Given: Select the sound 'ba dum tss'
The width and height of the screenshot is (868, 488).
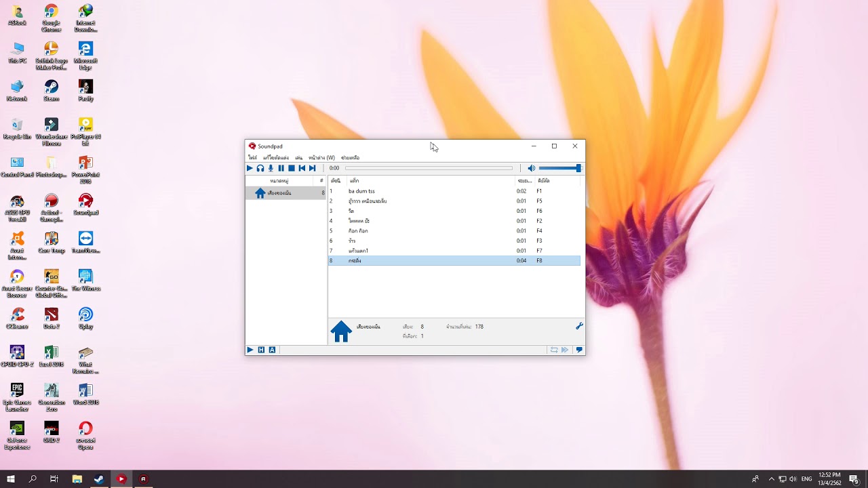Looking at the screenshot, I should point(454,191).
